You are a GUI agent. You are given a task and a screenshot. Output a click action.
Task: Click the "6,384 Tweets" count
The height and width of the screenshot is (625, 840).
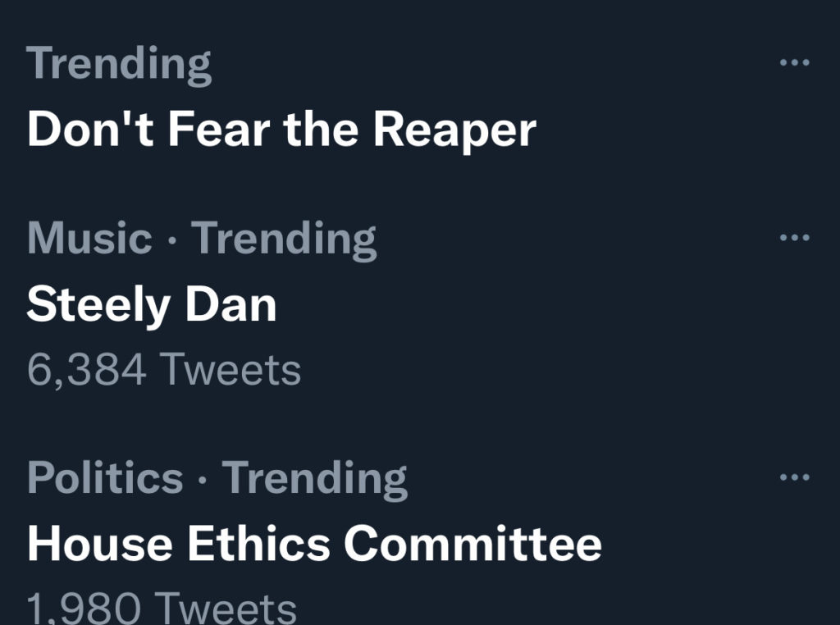pos(163,370)
